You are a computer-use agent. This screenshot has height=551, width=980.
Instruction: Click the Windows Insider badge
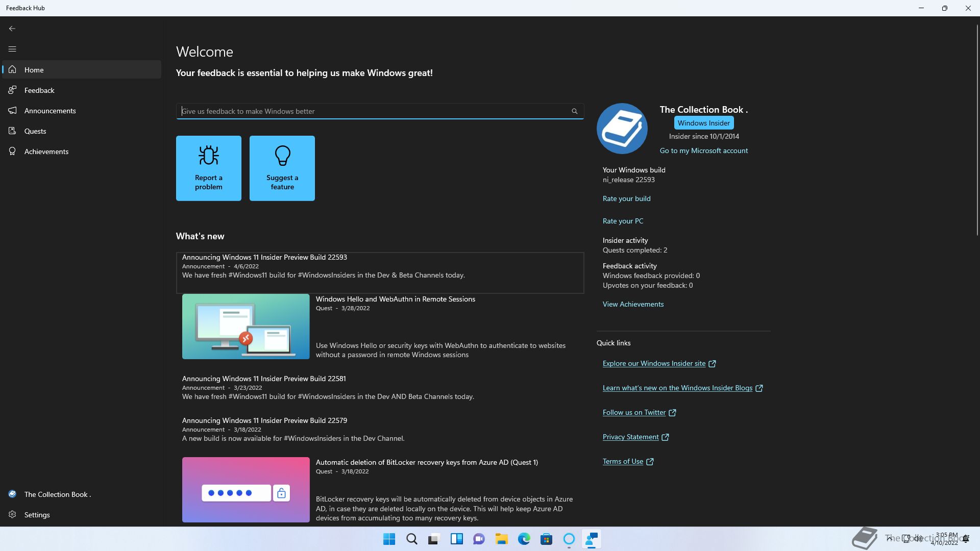click(x=704, y=123)
